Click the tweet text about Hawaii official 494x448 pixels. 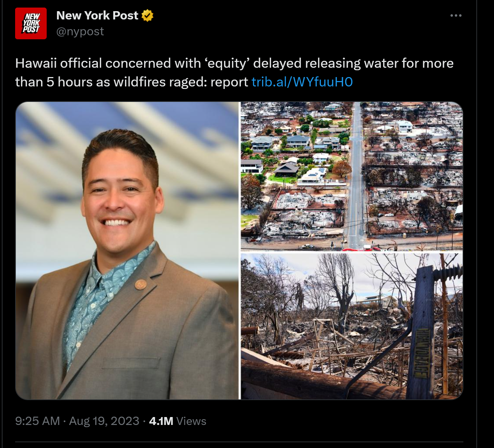(x=234, y=72)
